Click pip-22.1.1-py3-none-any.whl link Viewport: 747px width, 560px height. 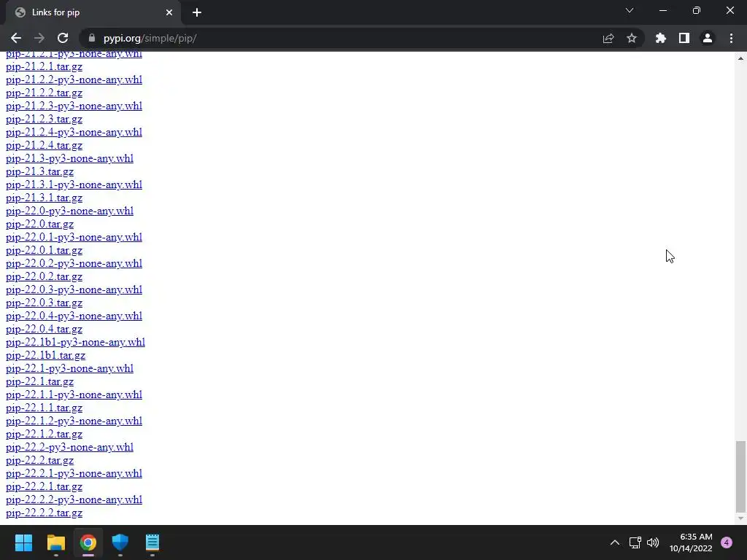click(x=74, y=394)
